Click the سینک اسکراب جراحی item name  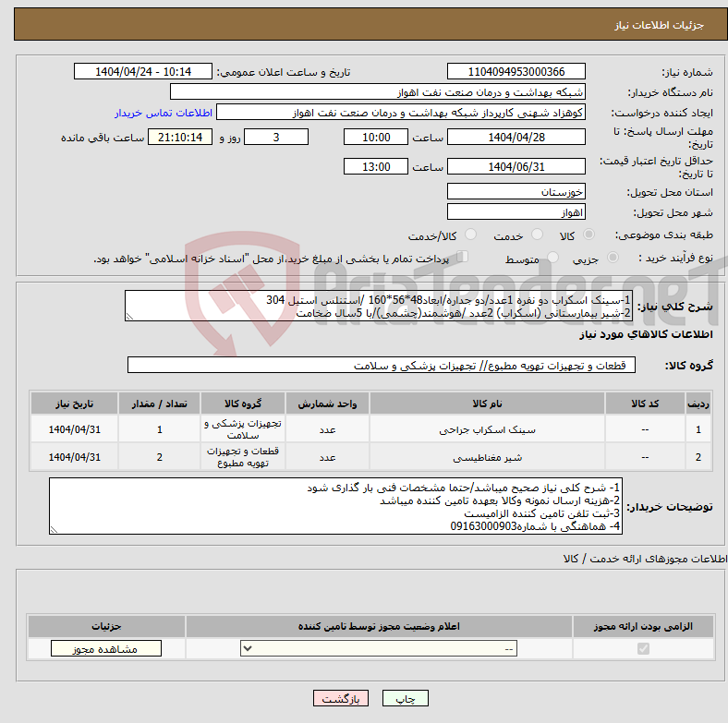[x=487, y=429]
